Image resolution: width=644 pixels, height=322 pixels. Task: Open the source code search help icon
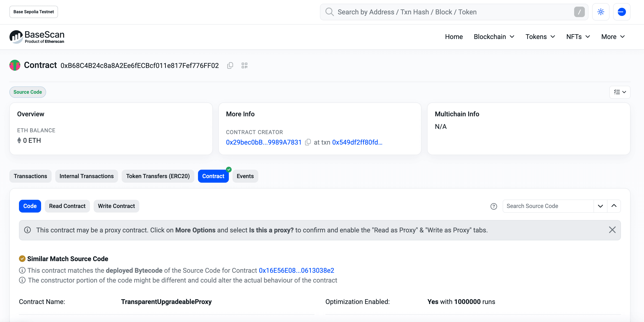tap(494, 206)
